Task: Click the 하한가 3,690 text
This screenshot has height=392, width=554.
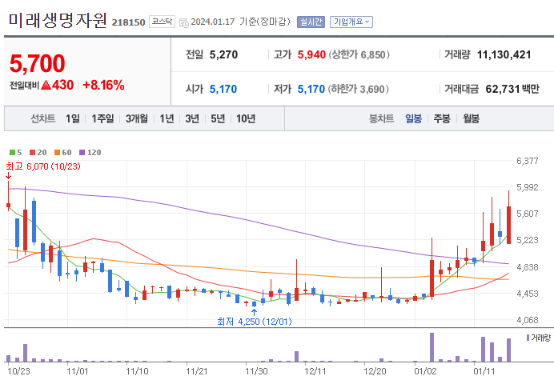Action: [359, 89]
